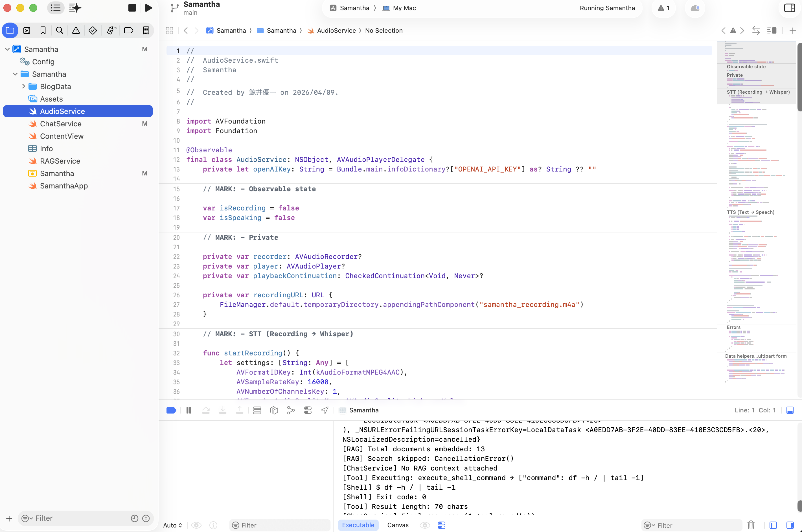Stop the running Samantha app
Image resolution: width=802 pixels, height=532 pixels.
click(x=132, y=7)
